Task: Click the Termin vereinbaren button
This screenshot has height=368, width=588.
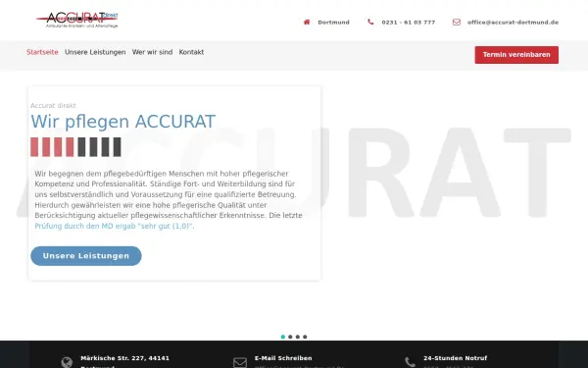Action: [x=516, y=55]
